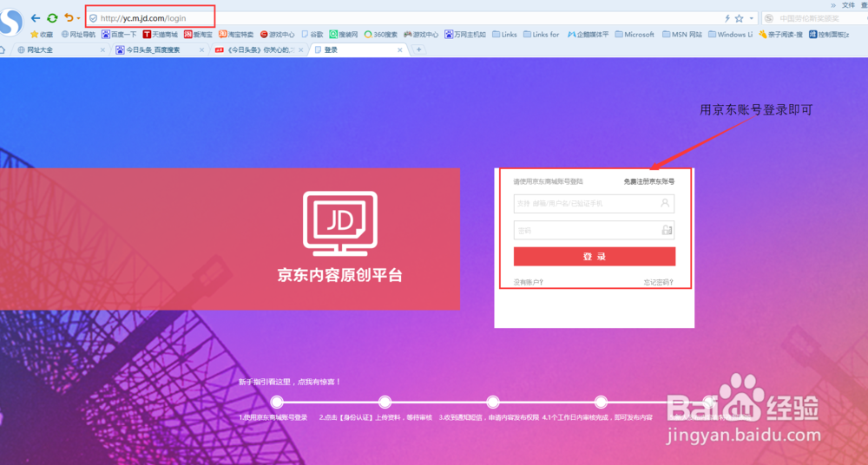868x465 pixels.
Task: Click the red 登录 button
Action: [x=595, y=257]
